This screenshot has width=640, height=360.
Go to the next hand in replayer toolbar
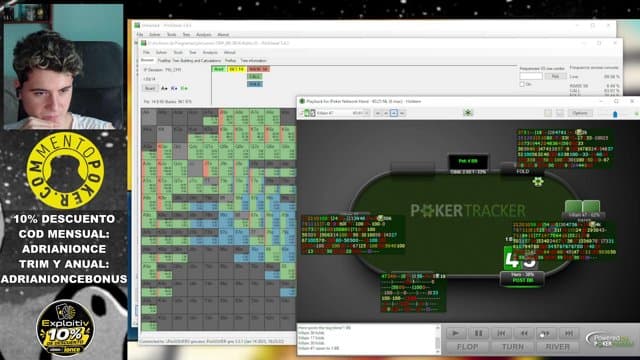tap(394, 113)
